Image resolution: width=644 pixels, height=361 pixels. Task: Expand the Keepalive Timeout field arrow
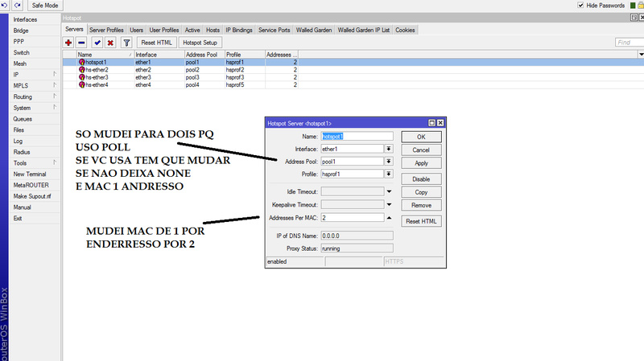pyautogui.click(x=389, y=204)
